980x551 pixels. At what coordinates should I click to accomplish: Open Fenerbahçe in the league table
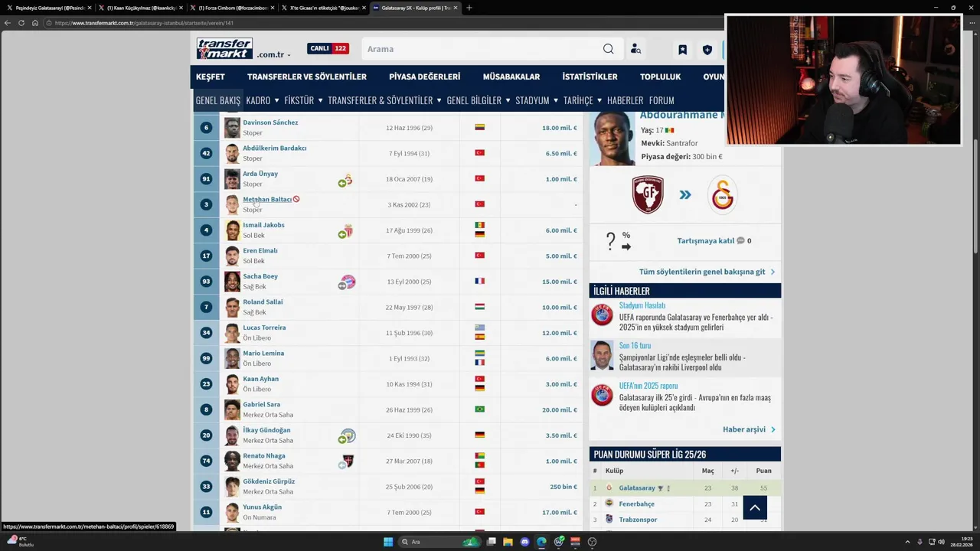click(636, 504)
